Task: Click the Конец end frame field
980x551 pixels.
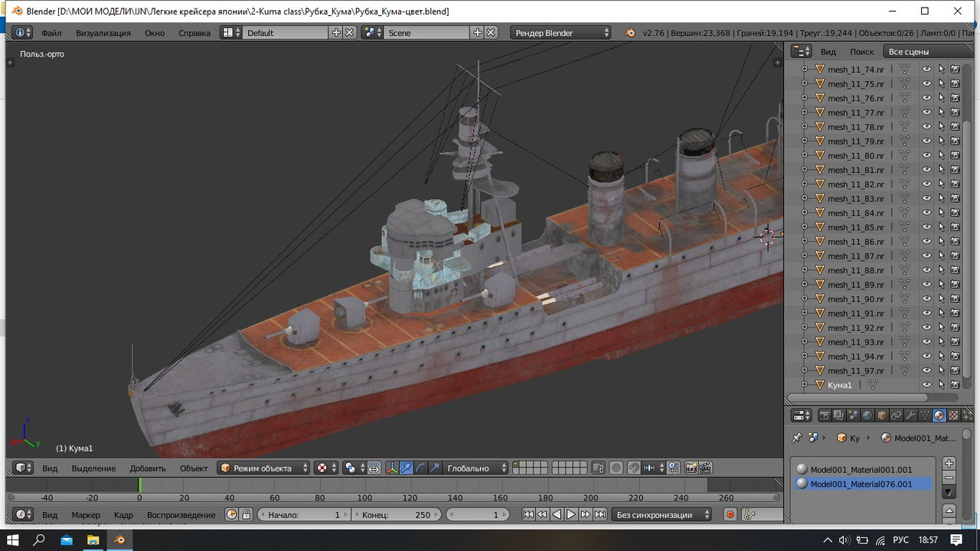Action: pyautogui.click(x=396, y=515)
